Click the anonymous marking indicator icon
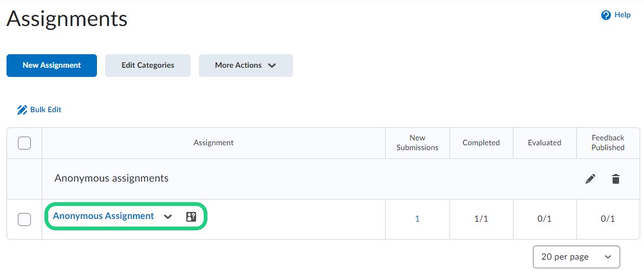This screenshot has height=271, width=644. pyautogui.click(x=191, y=217)
